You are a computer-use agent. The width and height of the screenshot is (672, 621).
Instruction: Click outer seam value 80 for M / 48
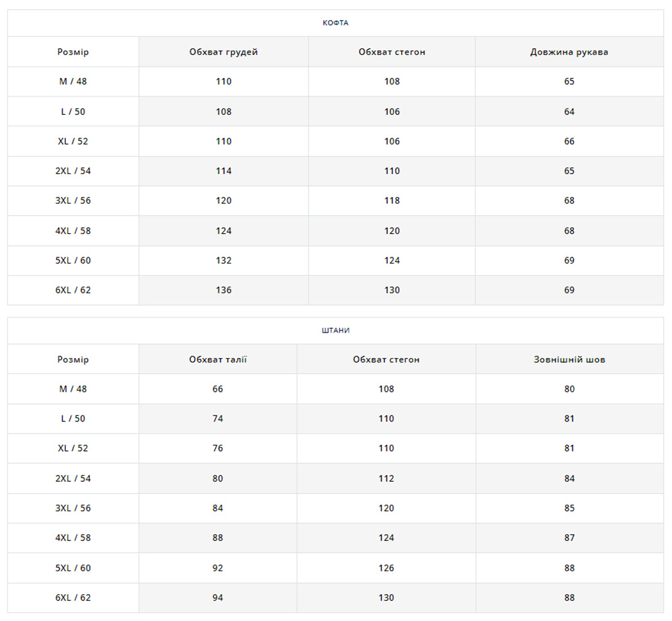[x=569, y=389]
